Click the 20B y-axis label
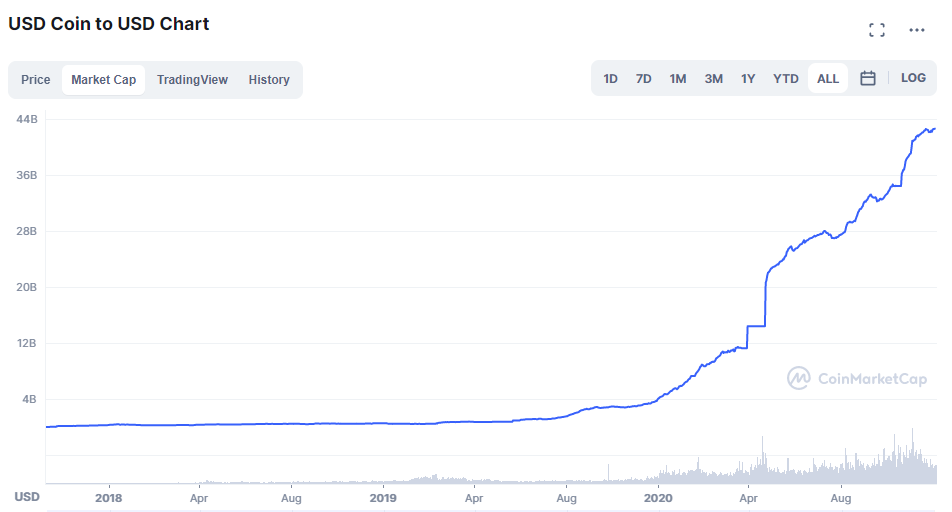Screen dimensions: 952x512 27,287
